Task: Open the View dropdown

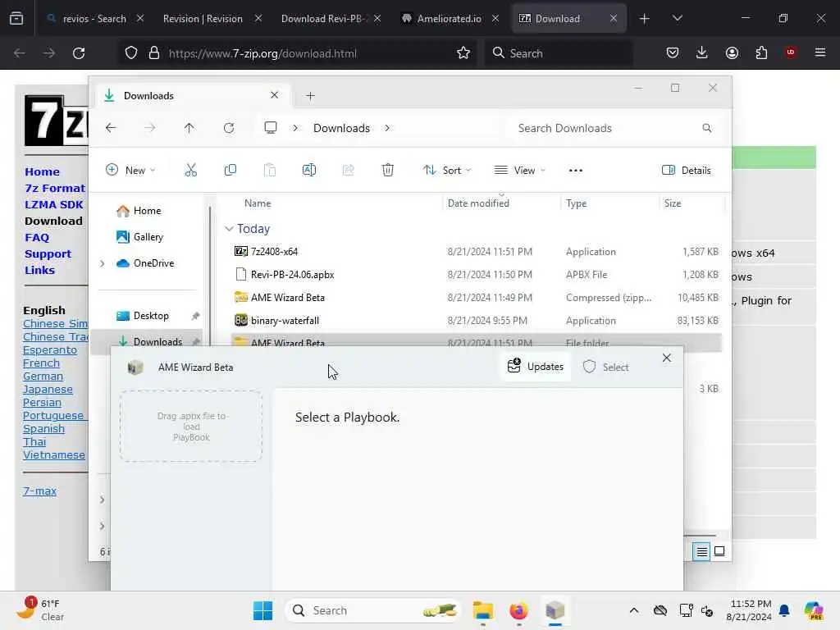Action: click(519, 171)
